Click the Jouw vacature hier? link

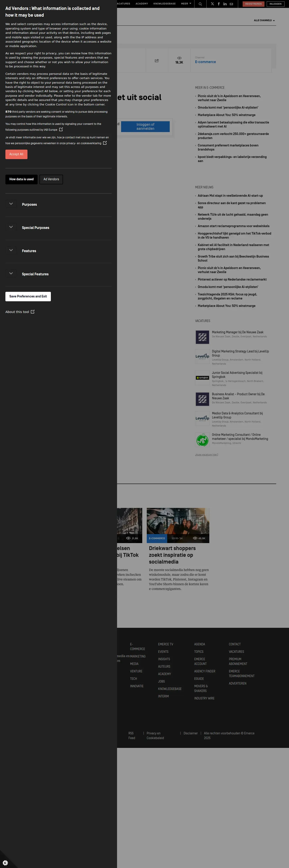coord(207,455)
